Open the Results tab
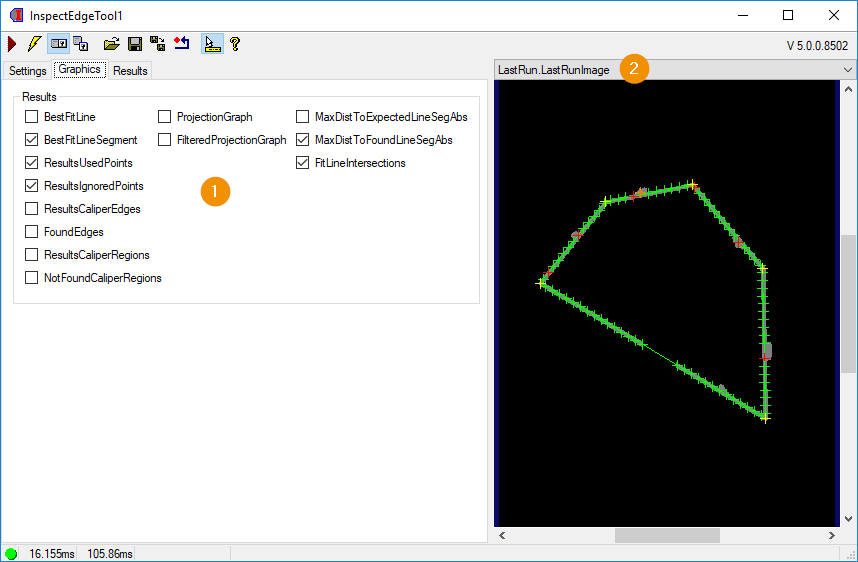The height and width of the screenshot is (562, 858). [130, 71]
